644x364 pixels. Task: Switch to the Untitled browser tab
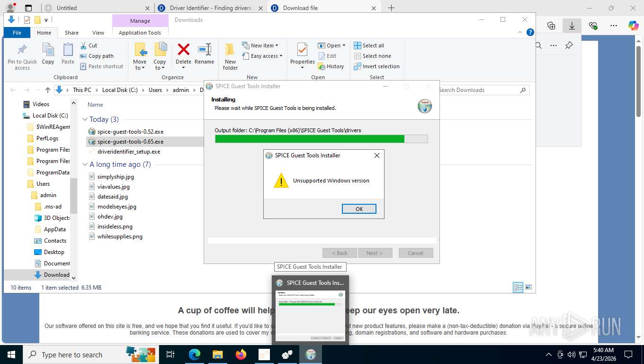97,8
